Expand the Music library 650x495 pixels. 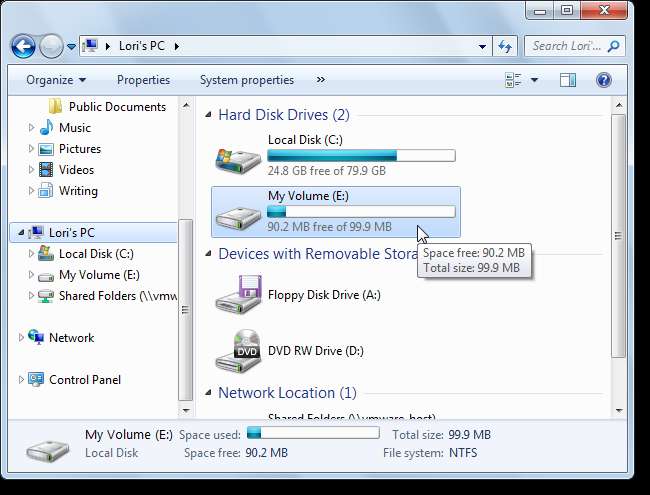pyautogui.click(x=31, y=128)
